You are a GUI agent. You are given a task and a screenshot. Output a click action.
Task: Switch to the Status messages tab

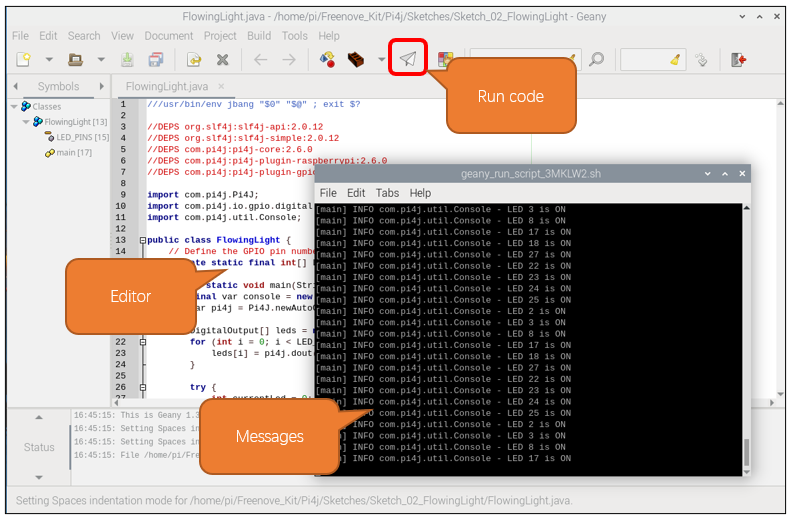pos(39,447)
